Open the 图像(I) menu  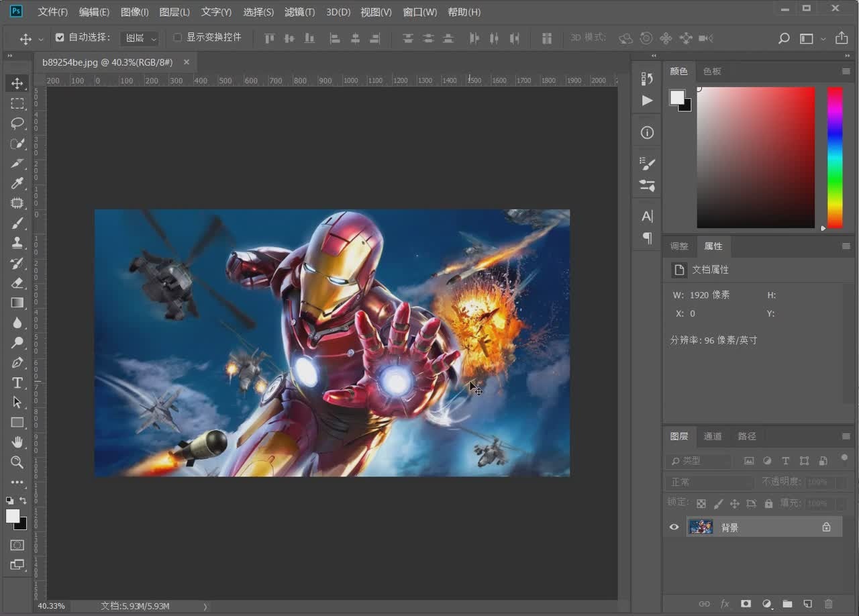pyautogui.click(x=135, y=12)
